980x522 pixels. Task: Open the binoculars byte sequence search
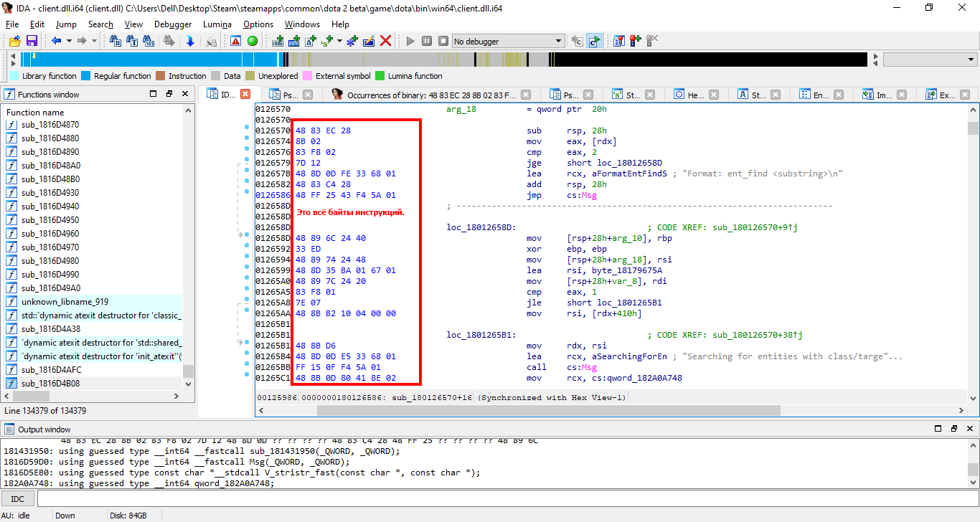pyautogui.click(x=150, y=41)
